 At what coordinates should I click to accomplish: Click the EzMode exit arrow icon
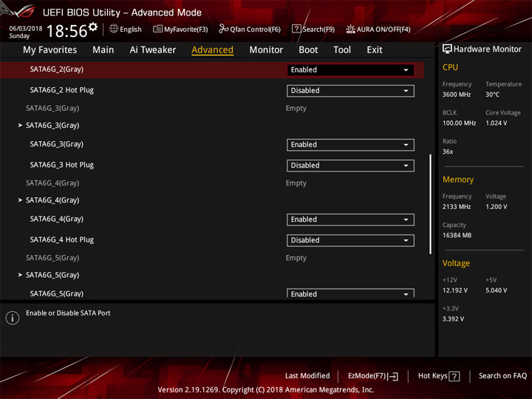[394, 376]
